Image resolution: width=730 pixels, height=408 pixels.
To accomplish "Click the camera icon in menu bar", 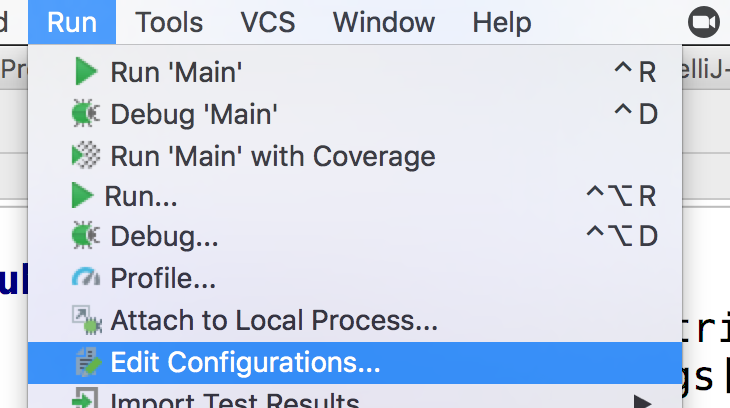I will tap(703, 22).
